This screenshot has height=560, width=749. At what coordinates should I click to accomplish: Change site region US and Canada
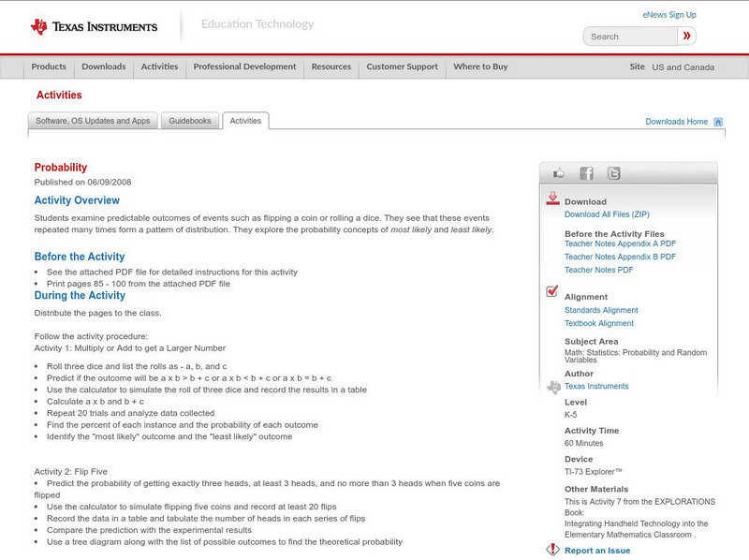(x=683, y=67)
